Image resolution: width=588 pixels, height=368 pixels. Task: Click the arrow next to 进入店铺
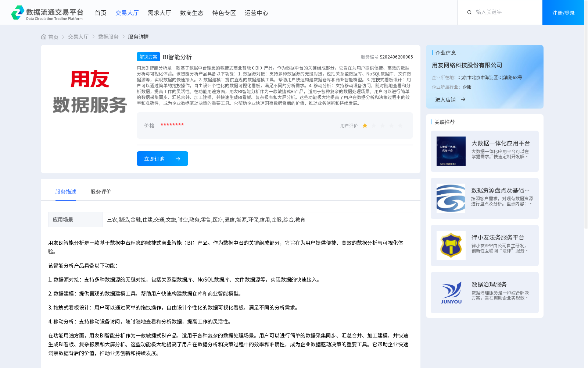point(463,99)
